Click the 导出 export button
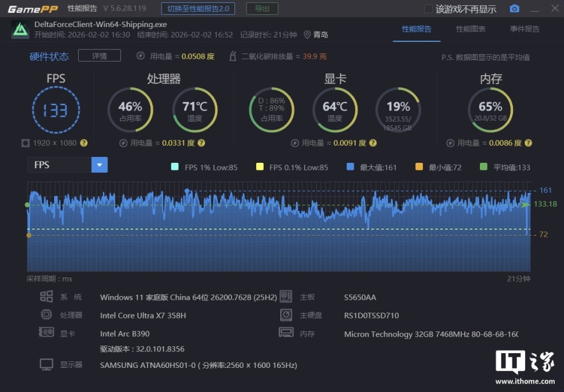This screenshot has width=564, height=392. point(262,9)
